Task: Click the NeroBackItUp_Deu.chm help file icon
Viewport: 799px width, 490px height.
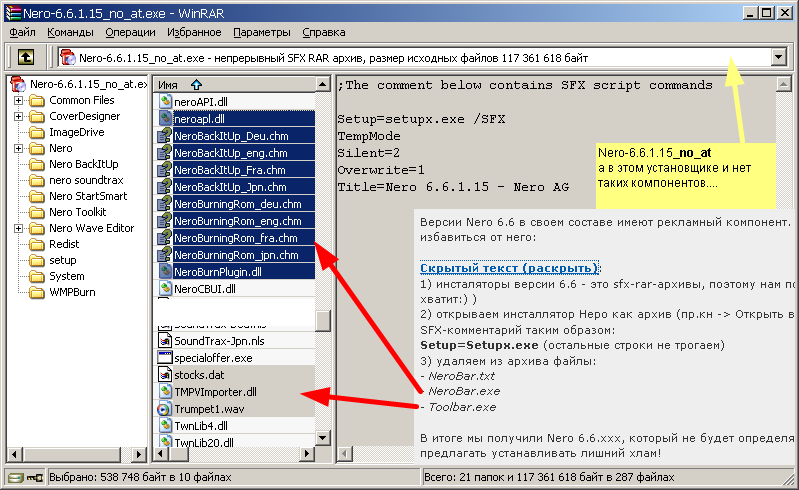Action: coord(165,135)
